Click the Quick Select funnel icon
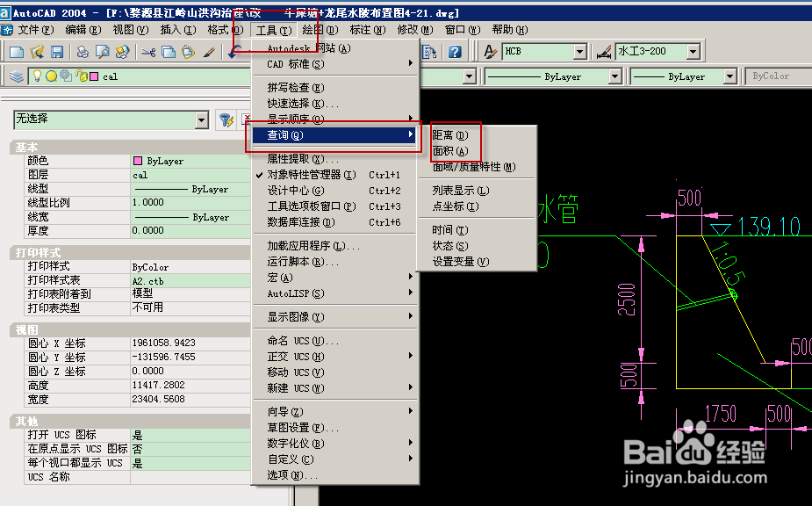 (226, 120)
